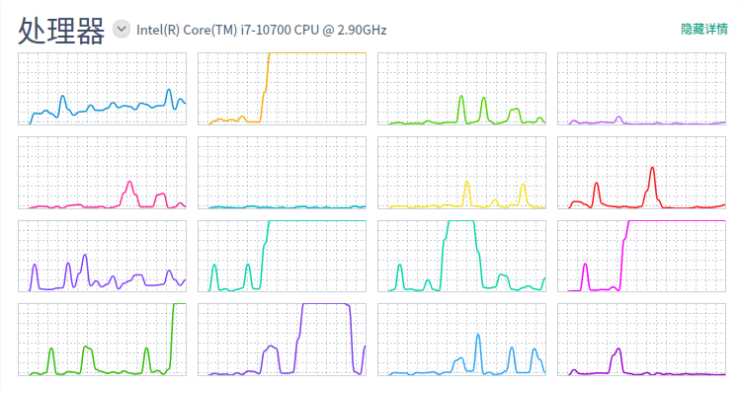Select the blue CPU core graph in top row
The image size is (745, 400).
(x=102, y=89)
